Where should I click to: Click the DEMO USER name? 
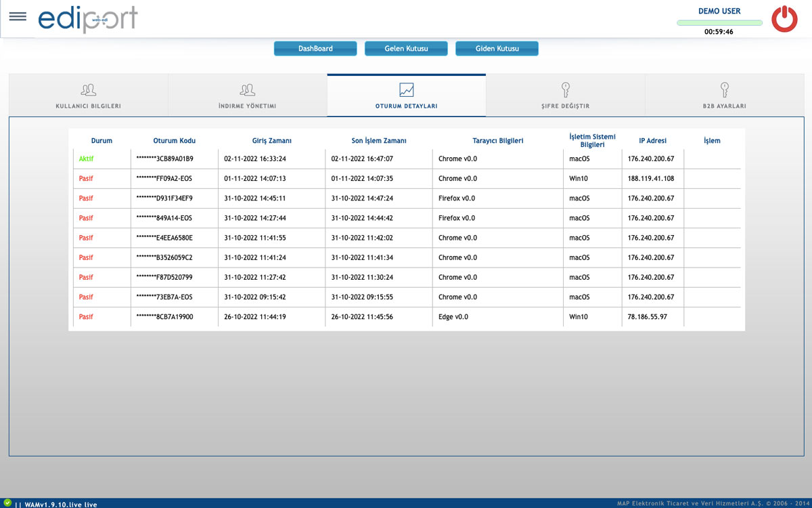click(719, 11)
